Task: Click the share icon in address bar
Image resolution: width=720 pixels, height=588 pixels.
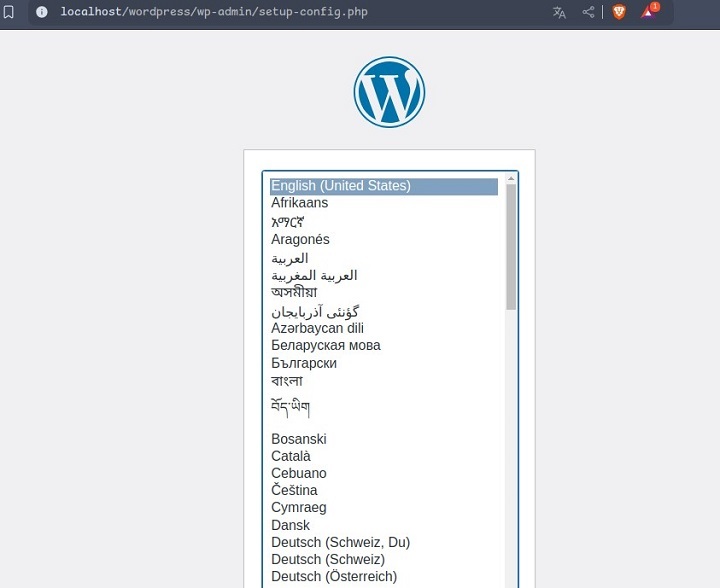Action: [x=588, y=12]
